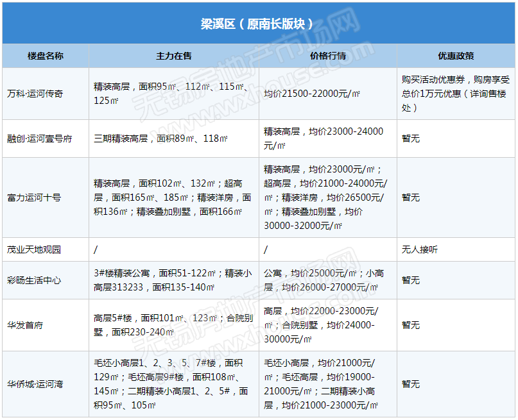Click the 主力在售 column header
The image size is (518, 420).
tap(174, 56)
